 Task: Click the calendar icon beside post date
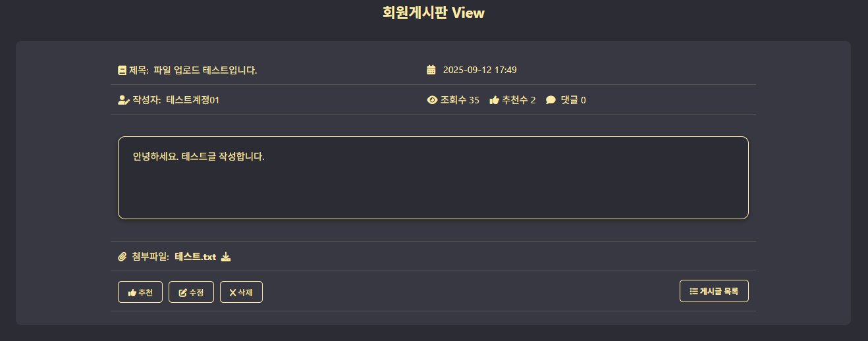431,70
